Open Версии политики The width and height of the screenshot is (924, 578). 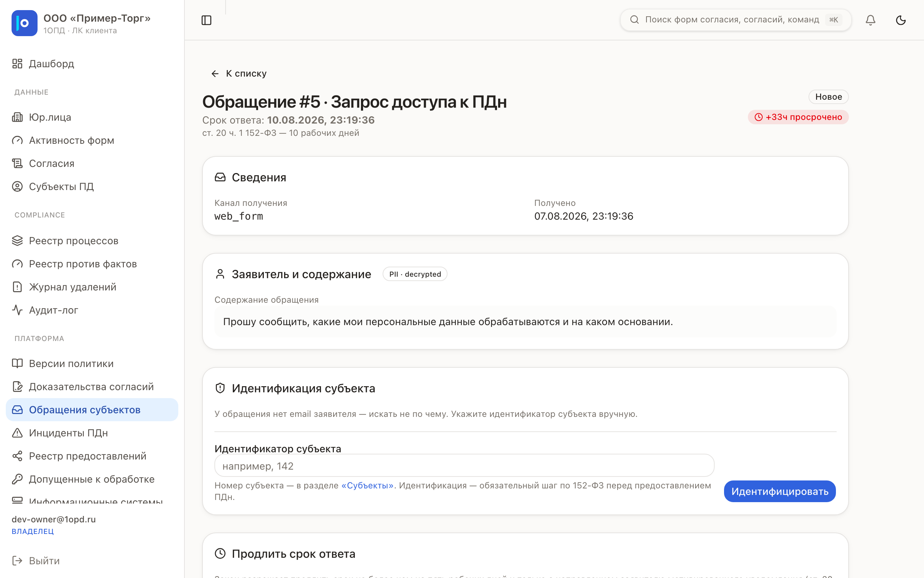coord(92,363)
